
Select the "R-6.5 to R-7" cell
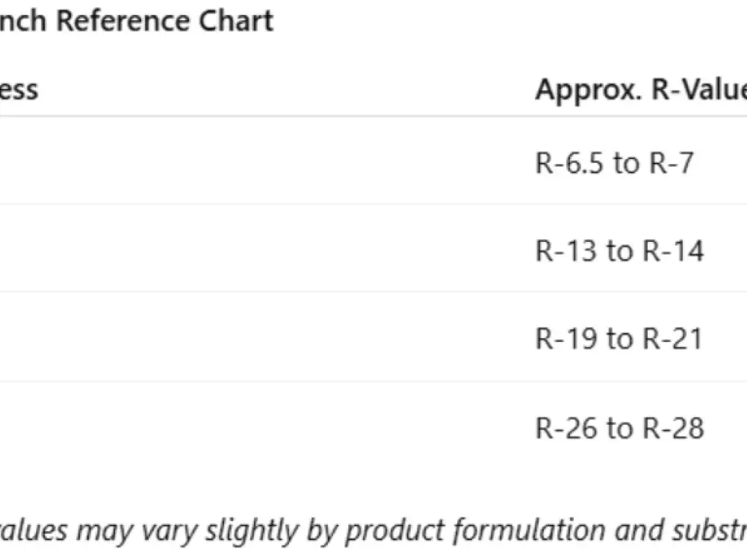[x=615, y=163]
